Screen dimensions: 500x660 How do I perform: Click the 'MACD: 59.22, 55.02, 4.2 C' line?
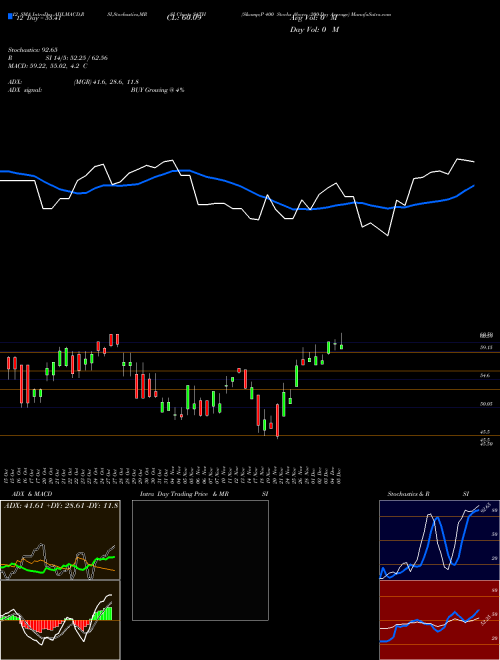click(48, 66)
